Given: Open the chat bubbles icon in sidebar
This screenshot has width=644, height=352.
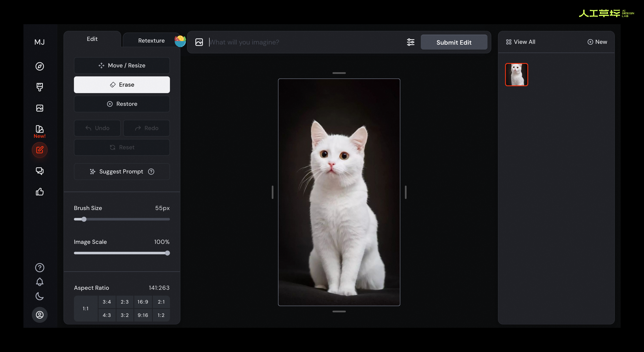Looking at the screenshot, I should [x=39, y=171].
